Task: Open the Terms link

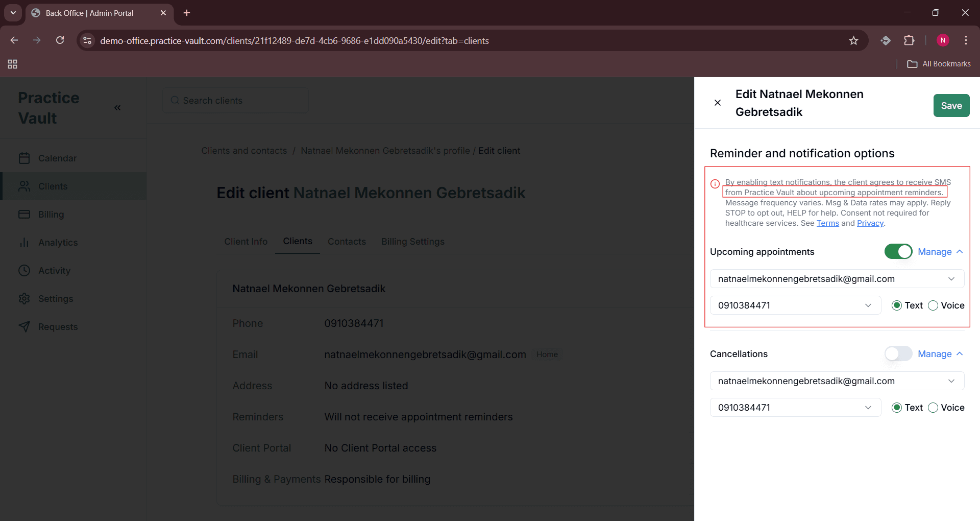Action: (827, 223)
